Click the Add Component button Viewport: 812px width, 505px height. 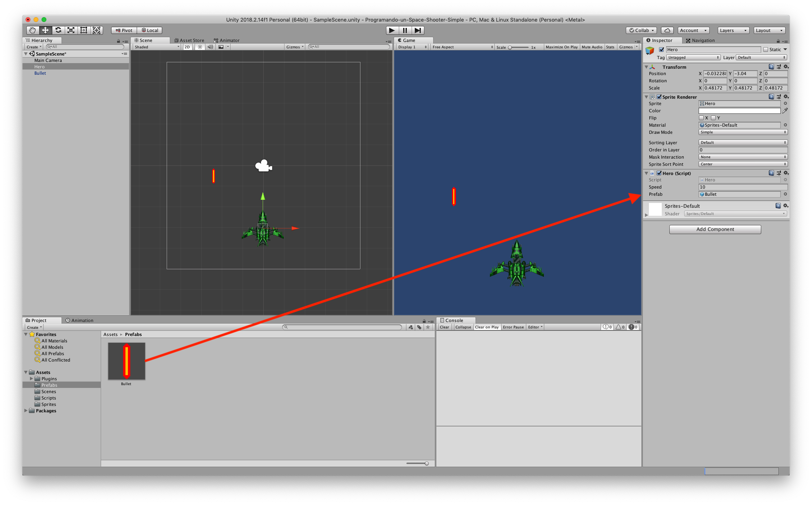tap(715, 229)
